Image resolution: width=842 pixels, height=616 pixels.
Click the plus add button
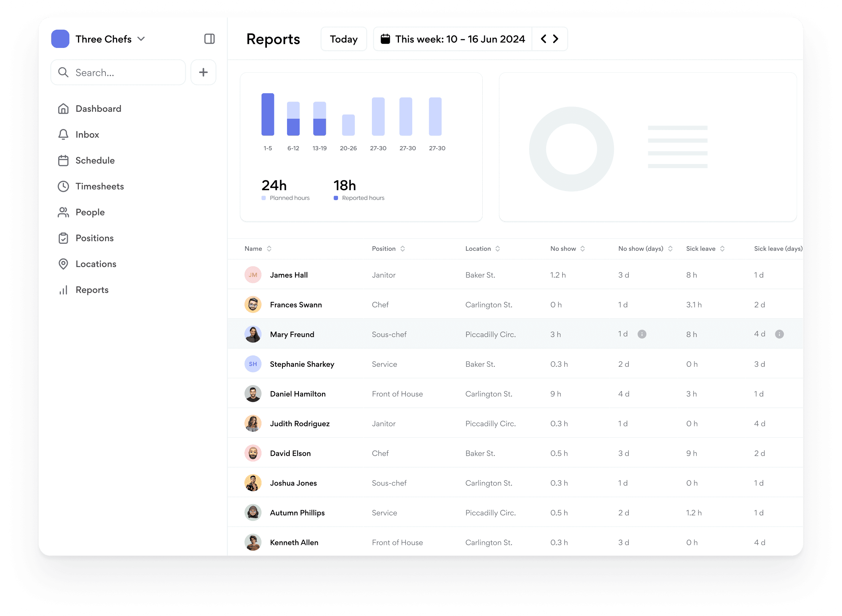[x=203, y=72]
